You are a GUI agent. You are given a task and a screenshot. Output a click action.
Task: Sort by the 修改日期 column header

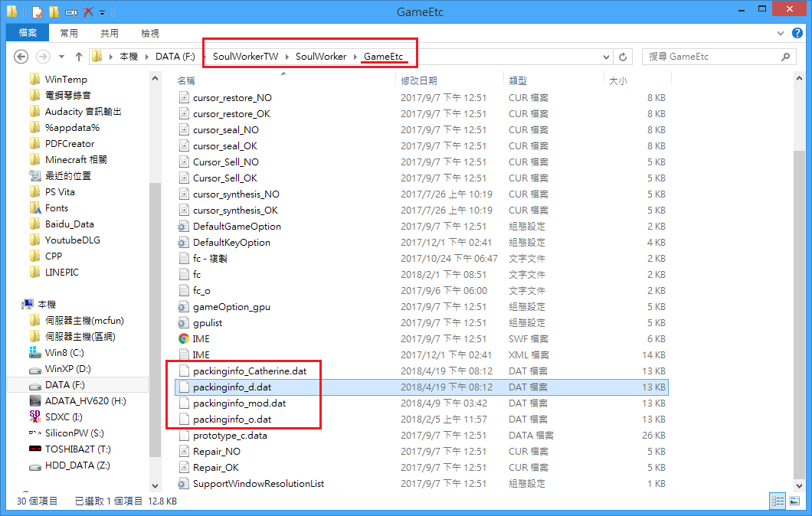(x=419, y=80)
